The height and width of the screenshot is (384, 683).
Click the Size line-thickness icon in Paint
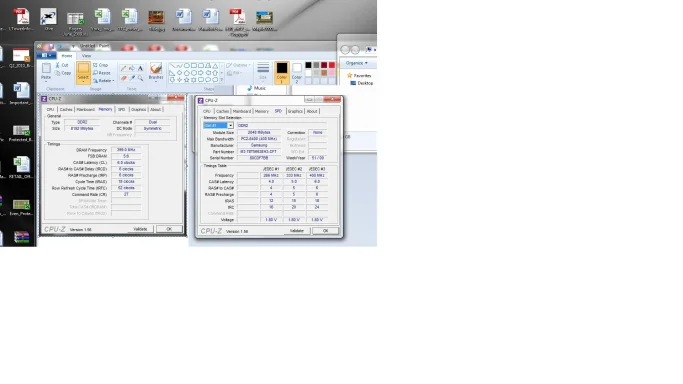[263, 68]
